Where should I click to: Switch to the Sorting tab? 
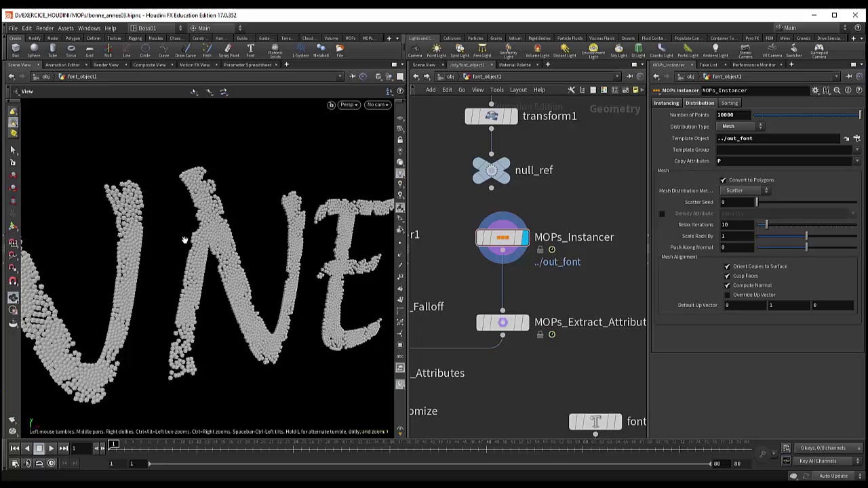(x=729, y=103)
